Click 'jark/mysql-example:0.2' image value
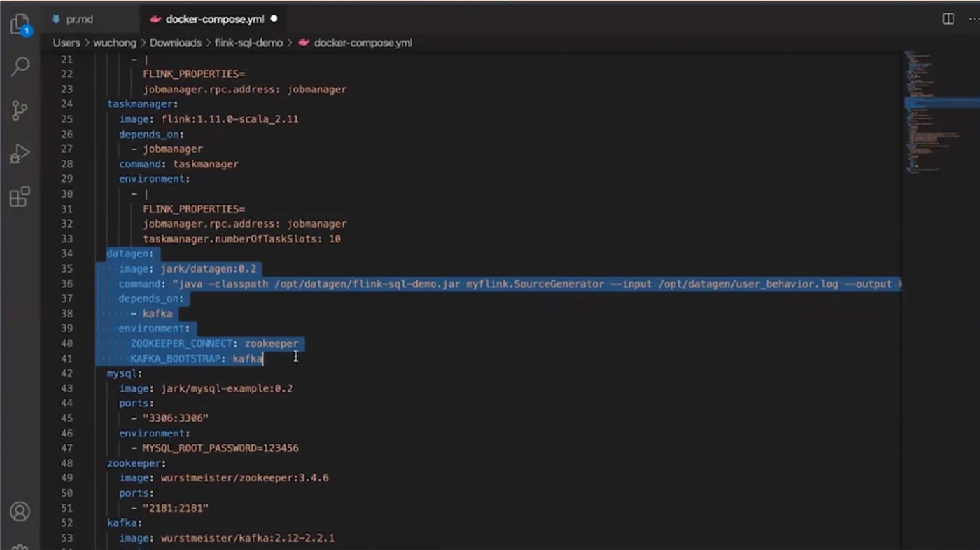980x550 pixels. click(227, 388)
